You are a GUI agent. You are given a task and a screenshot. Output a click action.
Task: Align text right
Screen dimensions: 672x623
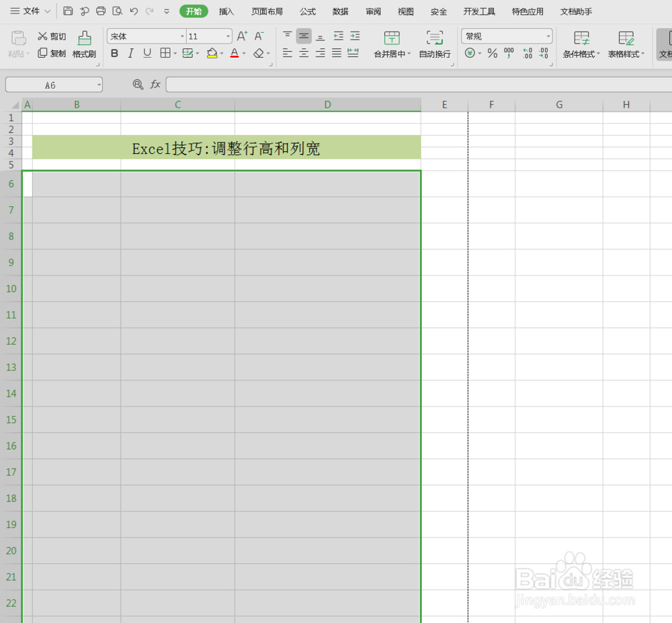320,53
